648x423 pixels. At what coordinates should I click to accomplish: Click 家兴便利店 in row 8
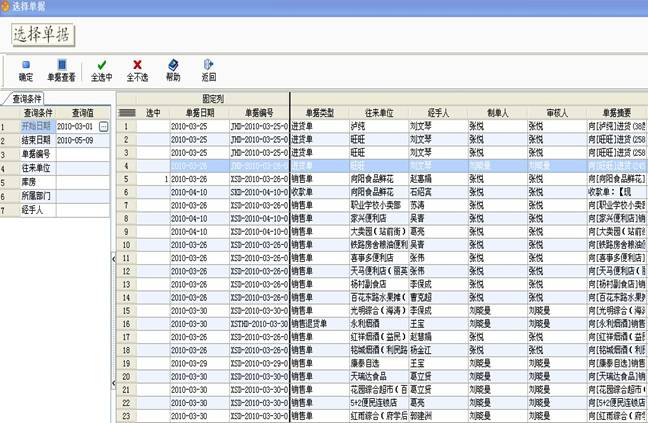click(x=369, y=219)
